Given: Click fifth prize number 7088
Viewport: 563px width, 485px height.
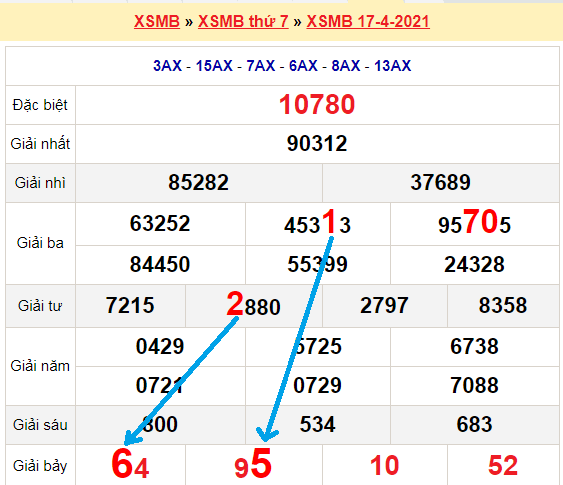Looking at the screenshot, I should [x=474, y=385].
